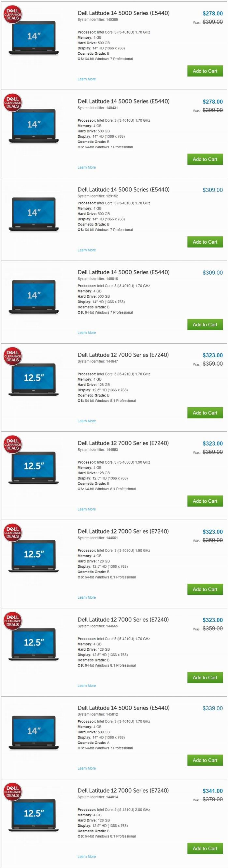
Task: Open the Latitude E7240 title for system 144653
Action: 123,443
